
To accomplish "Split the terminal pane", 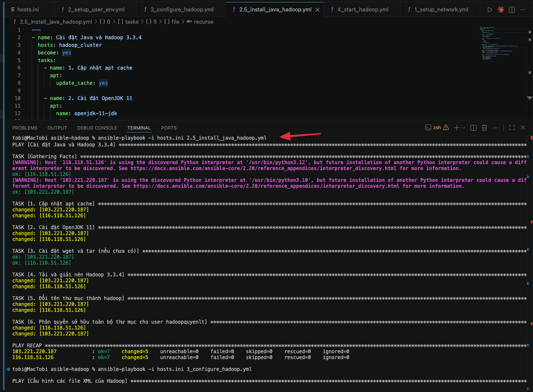I will [x=473, y=127].
